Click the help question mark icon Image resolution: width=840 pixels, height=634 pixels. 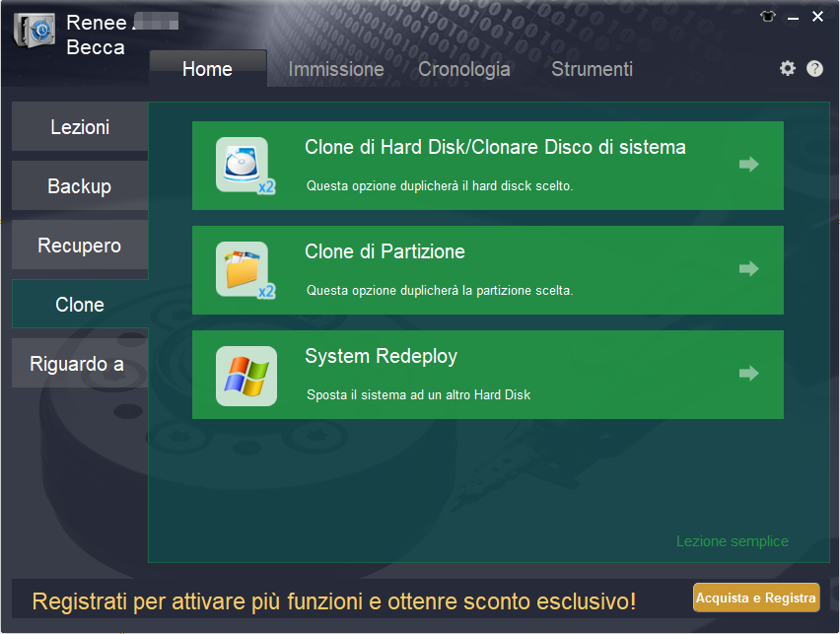tap(814, 68)
